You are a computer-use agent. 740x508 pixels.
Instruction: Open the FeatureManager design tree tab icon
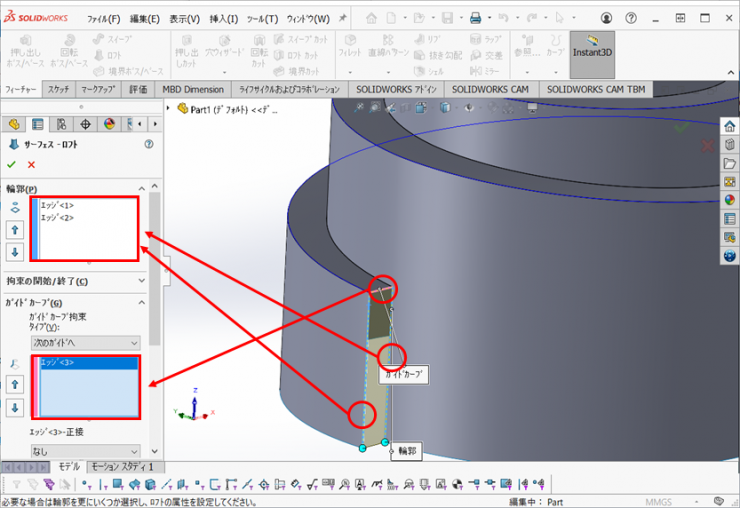[14, 124]
